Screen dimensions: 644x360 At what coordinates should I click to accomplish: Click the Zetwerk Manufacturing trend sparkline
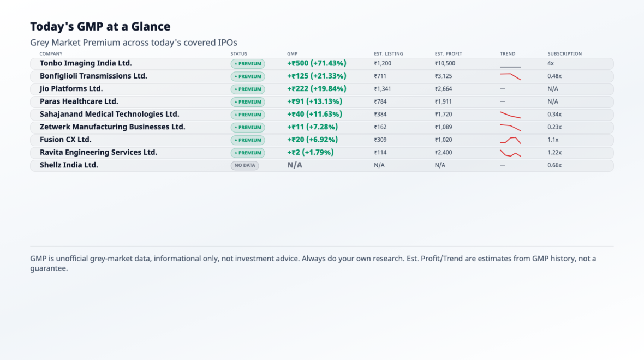tap(510, 128)
